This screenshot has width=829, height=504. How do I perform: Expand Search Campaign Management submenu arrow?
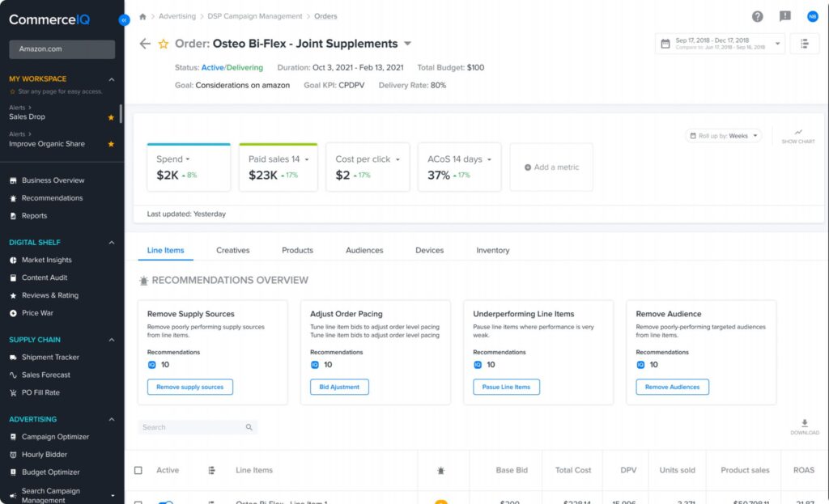click(113, 496)
